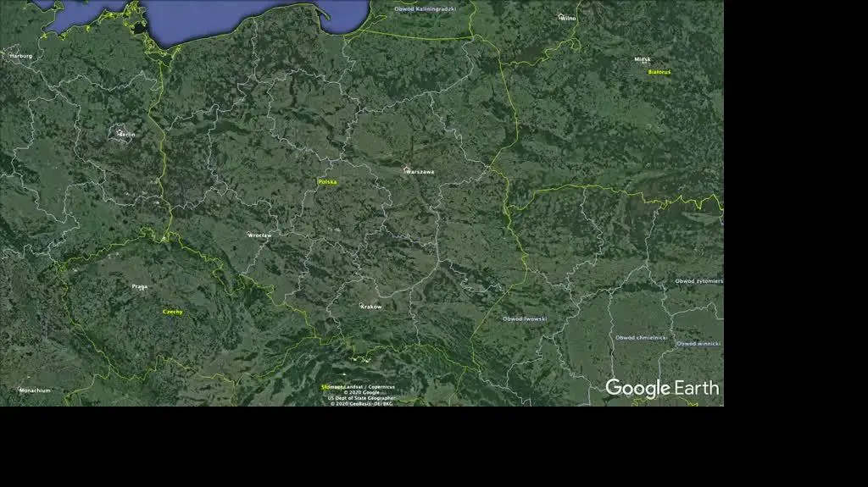868x487 pixels.
Task: Select the Wilno city marker
Action: click(560, 17)
